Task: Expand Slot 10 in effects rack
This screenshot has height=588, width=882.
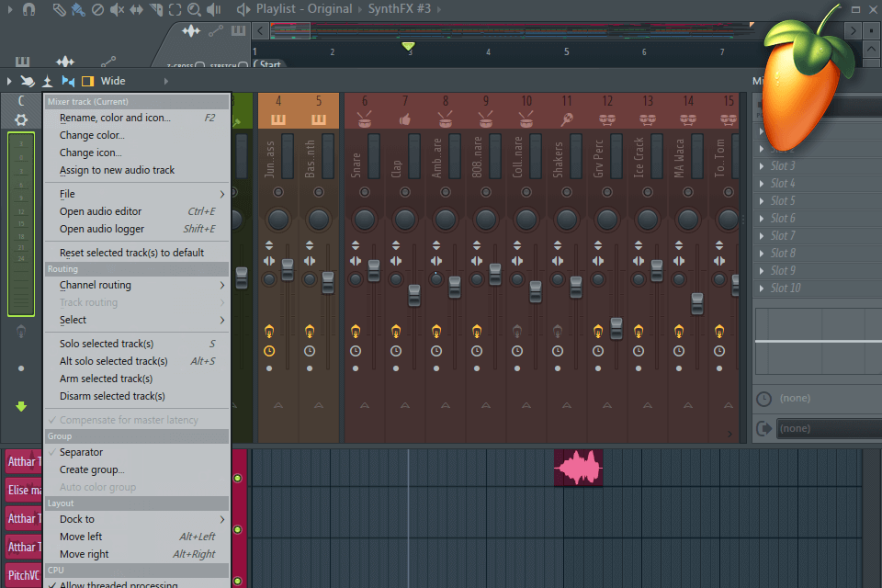Action: (x=762, y=288)
